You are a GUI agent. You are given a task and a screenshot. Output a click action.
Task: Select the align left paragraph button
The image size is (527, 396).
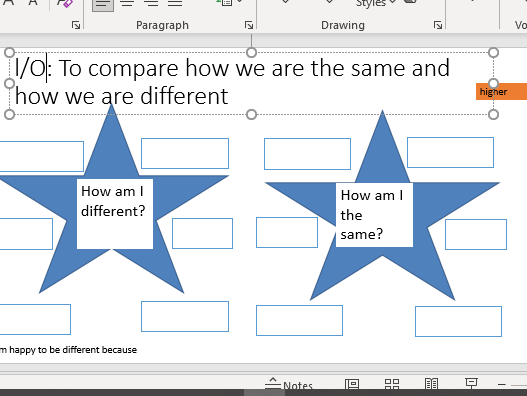point(103,5)
